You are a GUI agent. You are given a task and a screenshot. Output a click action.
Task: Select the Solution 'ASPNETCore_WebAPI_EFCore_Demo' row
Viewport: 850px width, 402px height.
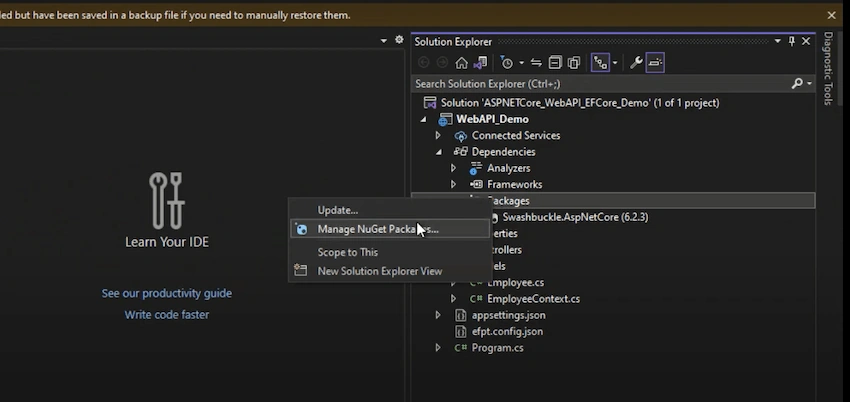(614, 103)
